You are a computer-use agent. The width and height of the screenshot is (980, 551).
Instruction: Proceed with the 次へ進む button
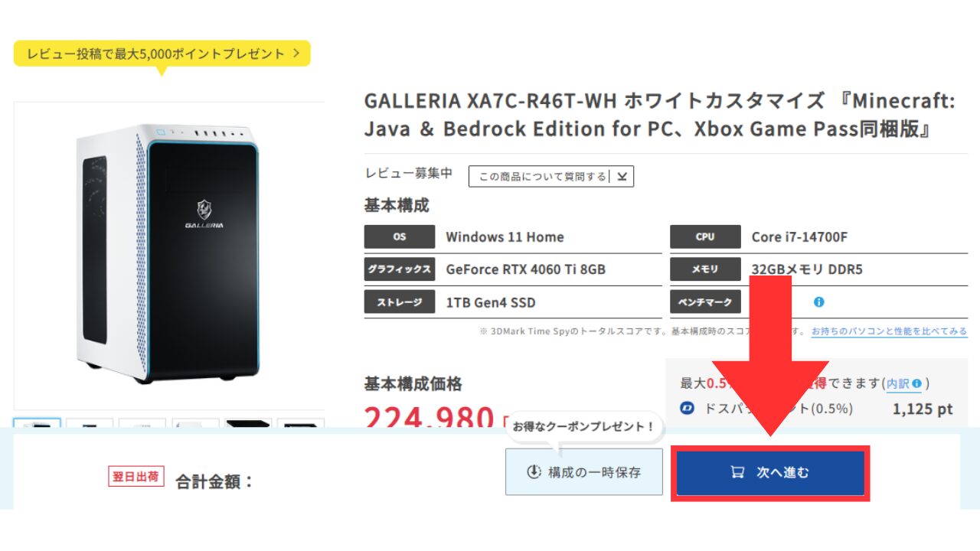770,472
